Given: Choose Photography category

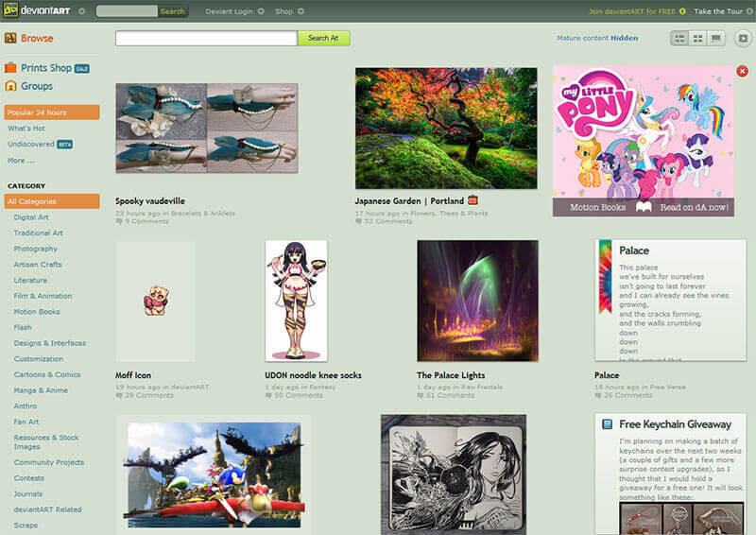Looking at the screenshot, I should click(35, 249).
